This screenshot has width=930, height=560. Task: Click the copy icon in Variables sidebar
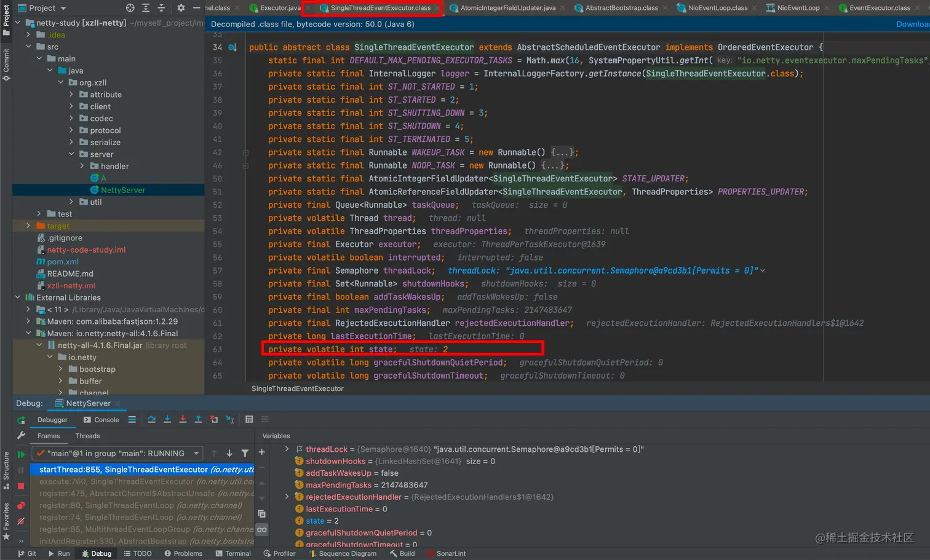click(x=261, y=514)
